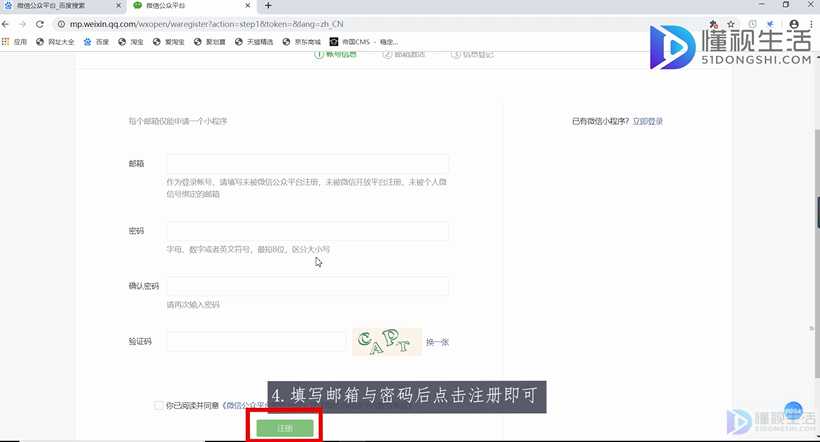820x442 pixels.
Task: Switch to the 百度搜索 tab
Action: [x=60, y=6]
